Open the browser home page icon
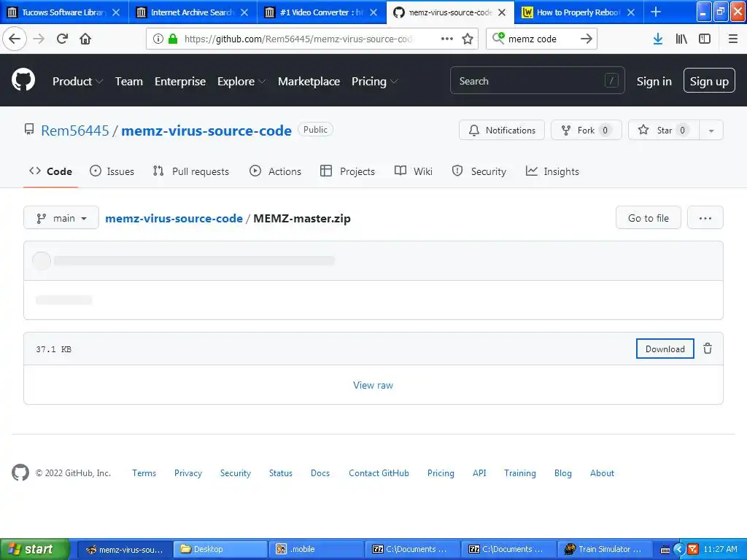Image resolution: width=747 pixels, height=560 pixels. pyautogui.click(x=85, y=39)
